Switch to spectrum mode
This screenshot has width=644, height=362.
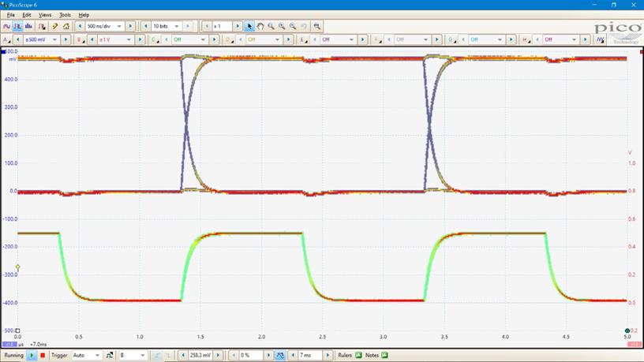pyautogui.click(x=28, y=26)
